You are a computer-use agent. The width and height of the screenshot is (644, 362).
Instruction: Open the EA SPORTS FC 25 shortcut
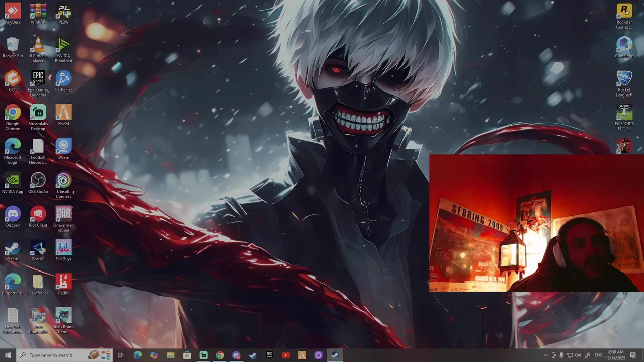coord(624,117)
